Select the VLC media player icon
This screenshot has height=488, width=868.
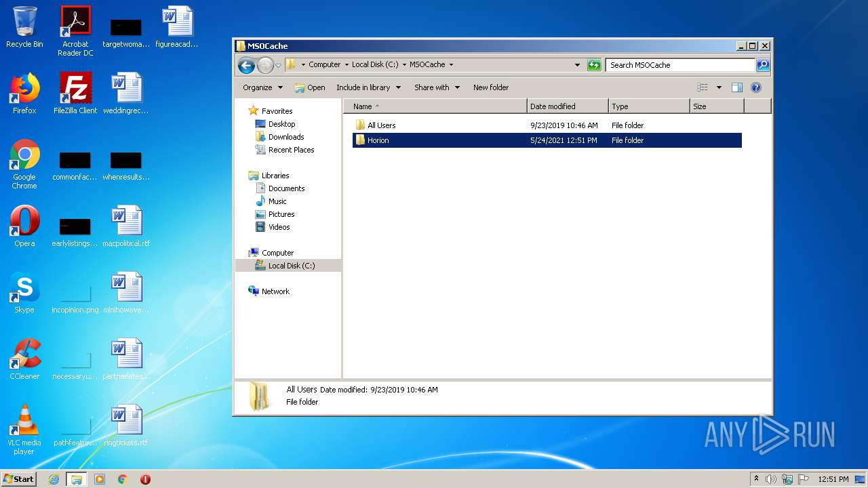click(x=24, y=430)
